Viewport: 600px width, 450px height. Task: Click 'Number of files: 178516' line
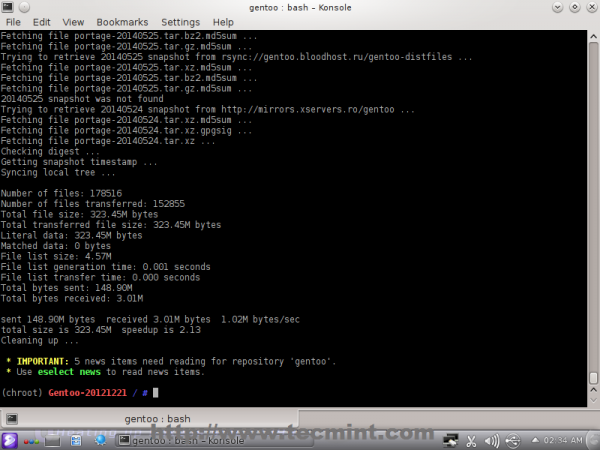tap(61, 193)
